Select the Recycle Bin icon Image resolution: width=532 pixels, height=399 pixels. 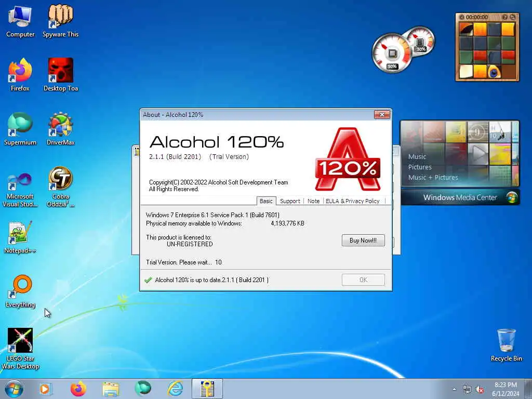(506, 345)
